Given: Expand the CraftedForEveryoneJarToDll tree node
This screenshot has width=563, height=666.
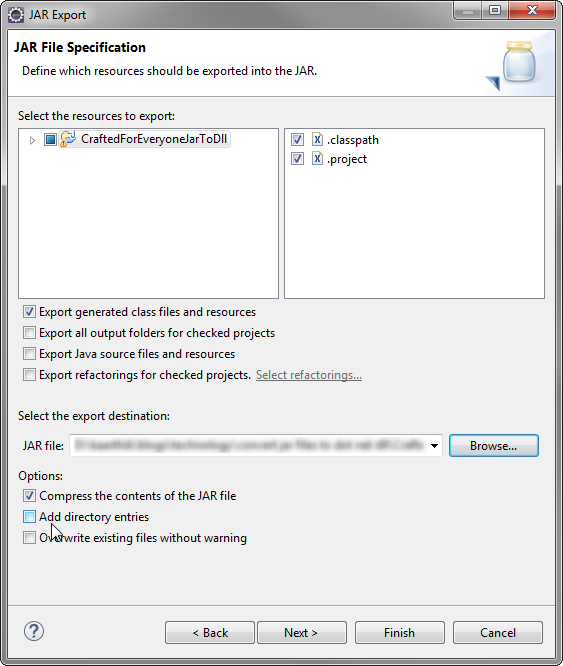Looking at the screenshot, I should 32,140.
